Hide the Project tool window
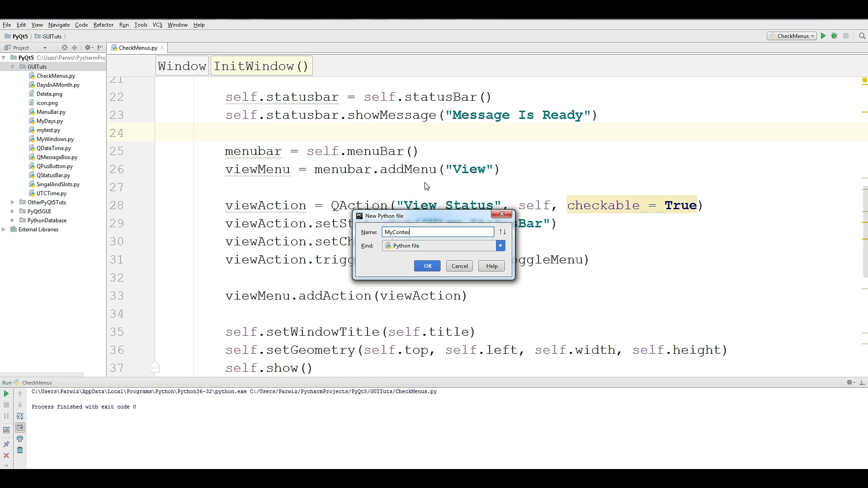 coord(100,47)
